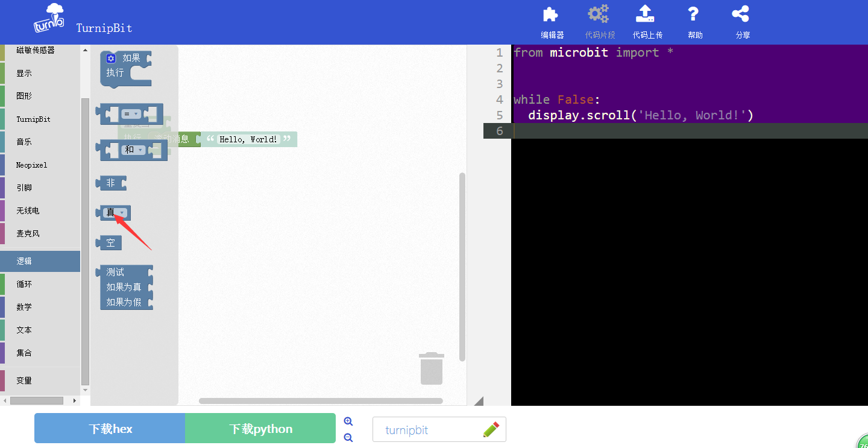This screenshot has width=868, height=448.
Task: Select the TurnipBit block category
Action: (40, 119)
